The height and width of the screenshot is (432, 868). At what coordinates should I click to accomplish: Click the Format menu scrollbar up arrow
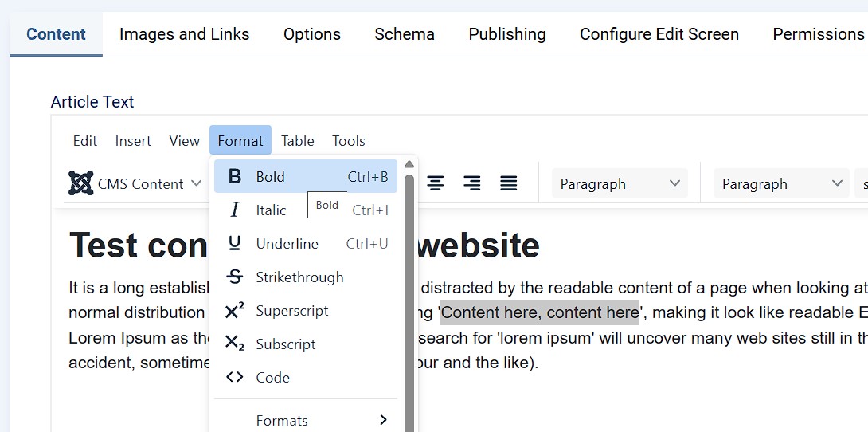tap(409, 165)
